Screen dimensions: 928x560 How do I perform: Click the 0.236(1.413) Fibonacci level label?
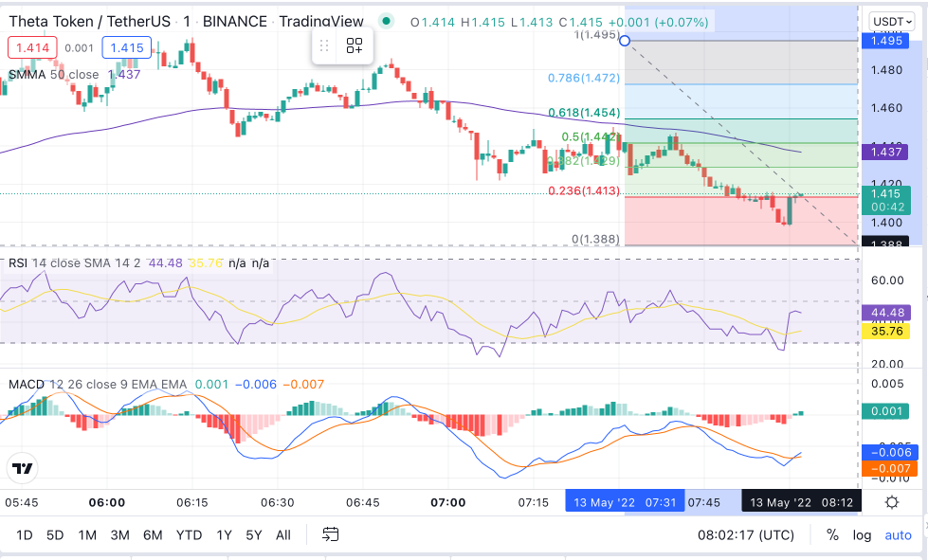[x=584, y=190]
